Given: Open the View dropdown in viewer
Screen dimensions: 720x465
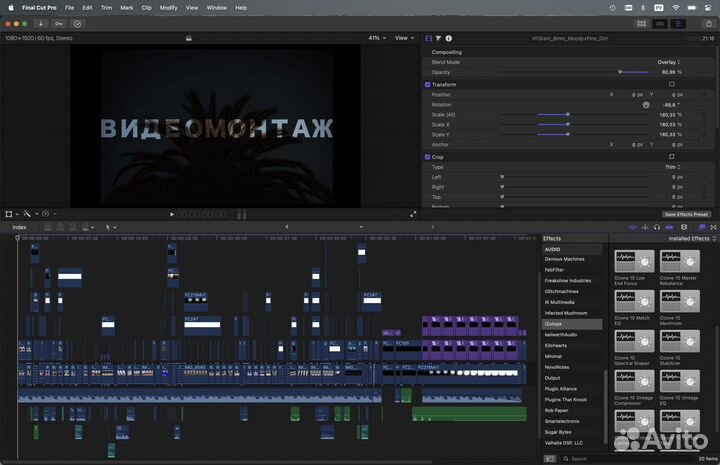Looking at the screenshot, I should tap(403, 38).
